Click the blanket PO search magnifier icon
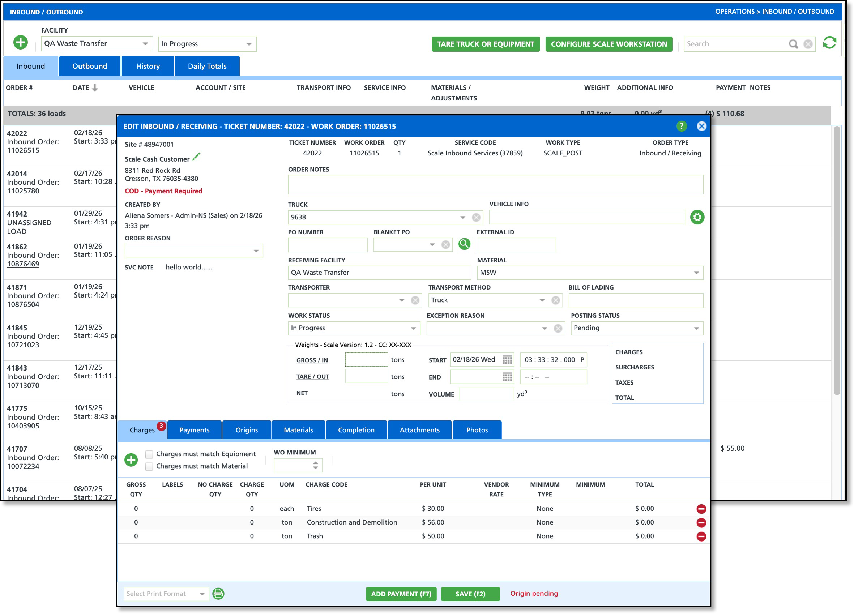Screen dimensions: 854x616 click(464, 244)
